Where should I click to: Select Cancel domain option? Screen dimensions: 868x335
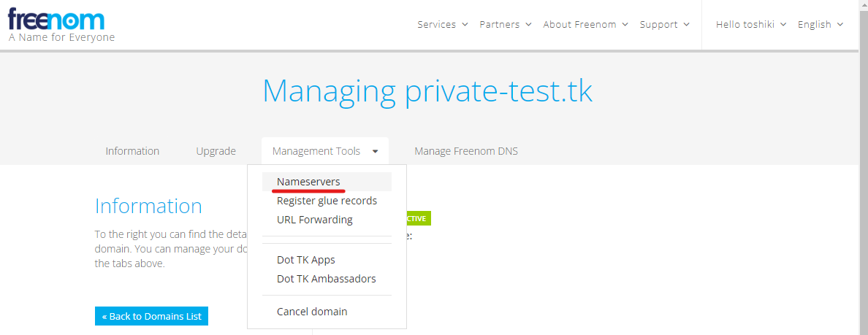[x=312, y=312]
